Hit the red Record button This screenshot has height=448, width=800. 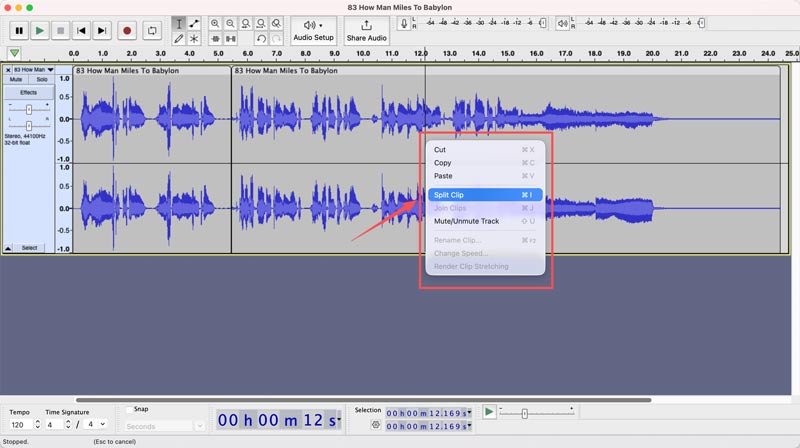click(127, 31)
